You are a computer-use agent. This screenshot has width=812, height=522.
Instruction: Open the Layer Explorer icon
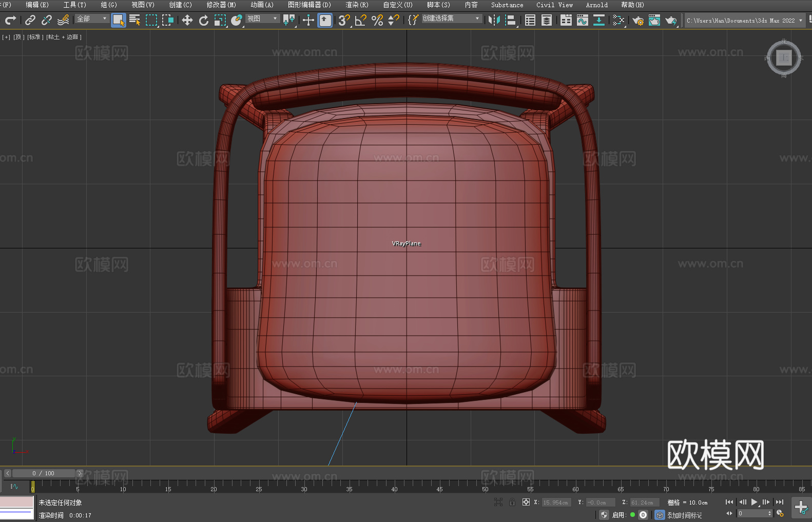coord(547,20)
